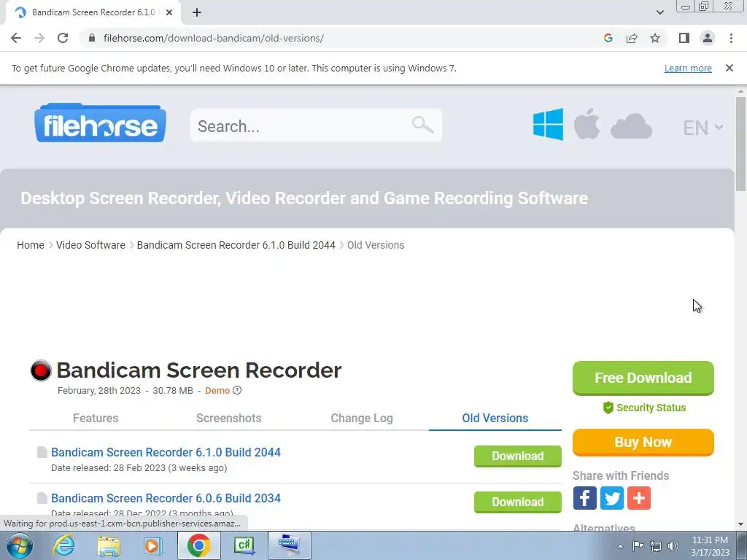Click the Security Status link
This screenshot has width=747, height=560.
point(644,408)
